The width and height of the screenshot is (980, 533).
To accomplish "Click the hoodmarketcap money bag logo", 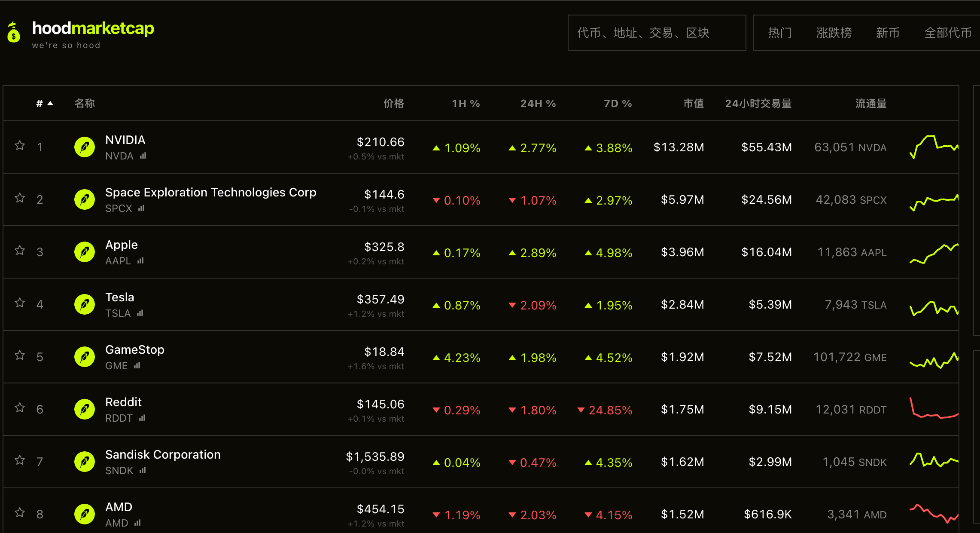I will [x=14, y=32].
